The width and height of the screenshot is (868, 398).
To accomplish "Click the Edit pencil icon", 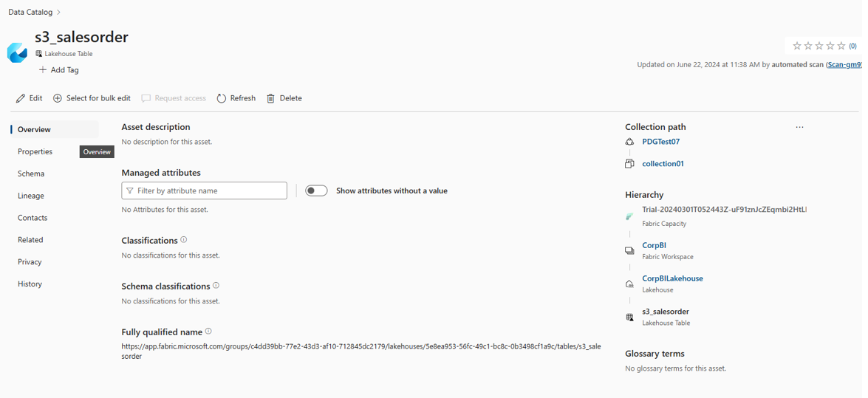I will [21, 98].
